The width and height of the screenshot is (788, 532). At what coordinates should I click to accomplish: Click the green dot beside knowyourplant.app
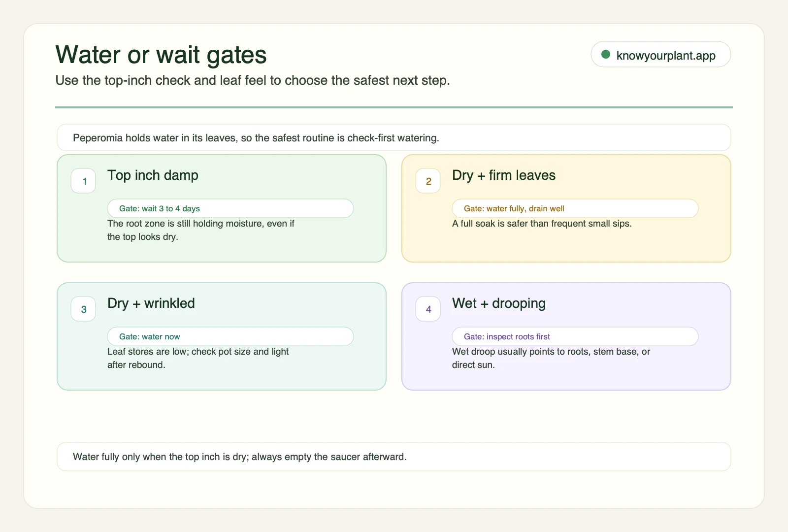click(x=606, y=54)
